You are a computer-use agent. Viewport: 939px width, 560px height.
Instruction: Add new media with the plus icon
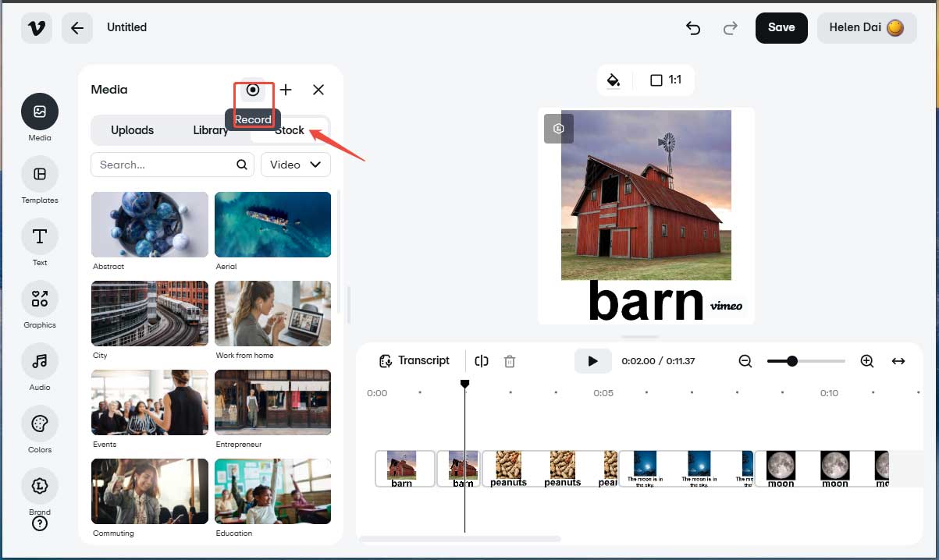point(286,90)
